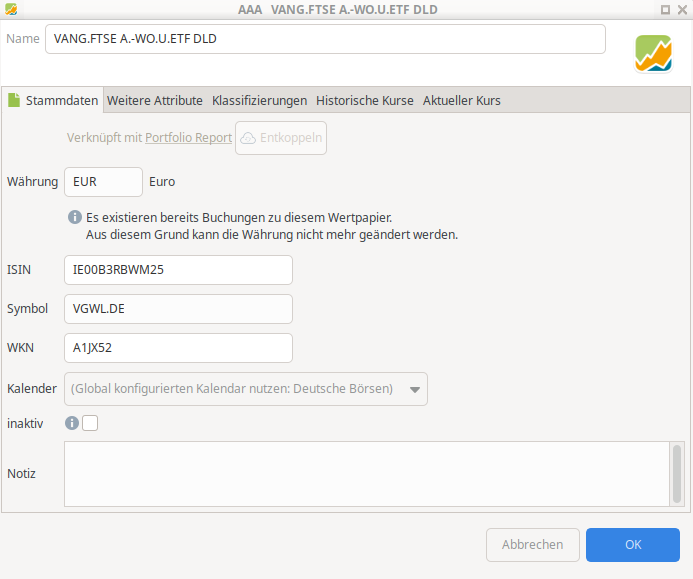Click the app icon in title bar
Image resolution: width=693 pixels, height=579 pixels.
pyautogui.click(x=11, y=9)
